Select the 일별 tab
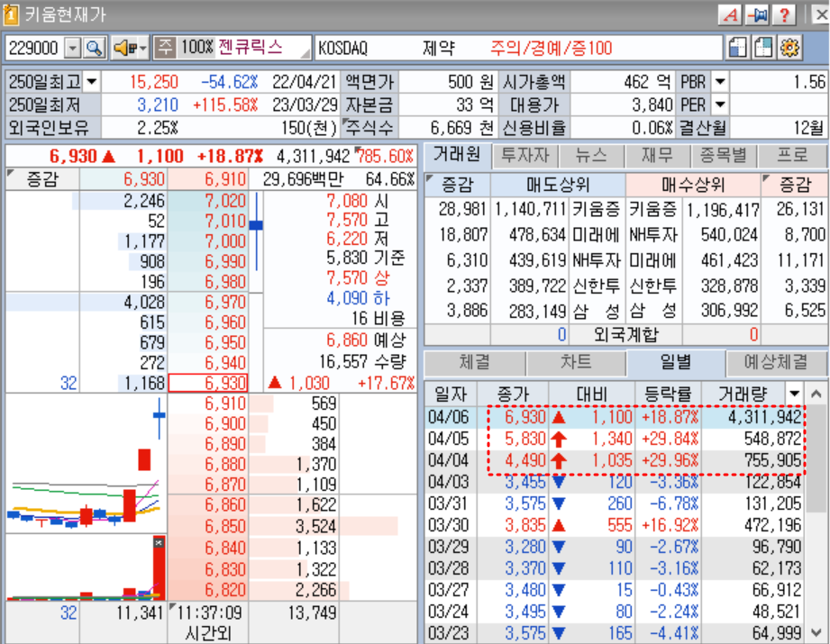This screenshot has width=830, height=644. 676,362
